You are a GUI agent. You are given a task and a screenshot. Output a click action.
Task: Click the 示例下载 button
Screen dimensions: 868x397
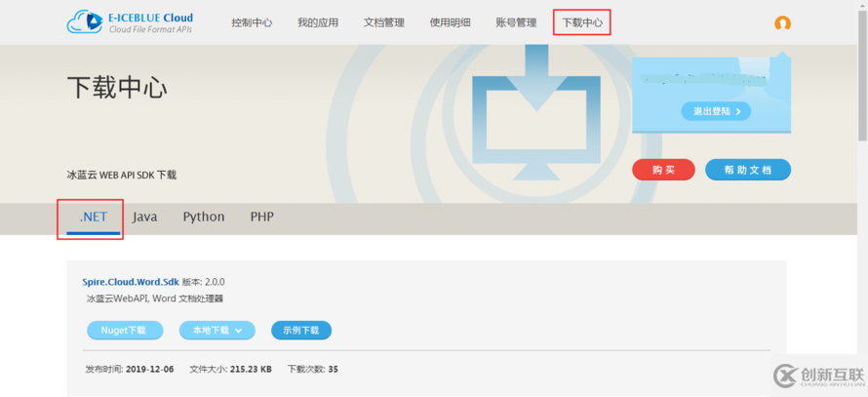[301, 331]
